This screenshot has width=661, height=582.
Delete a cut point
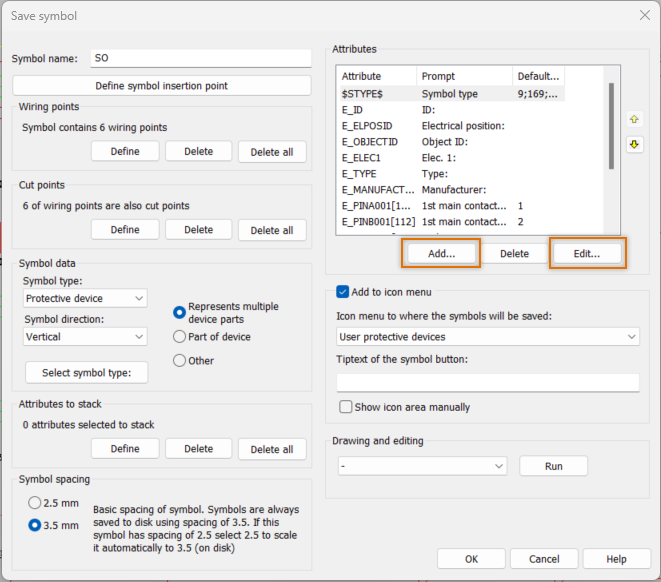(x=199, y=230)
